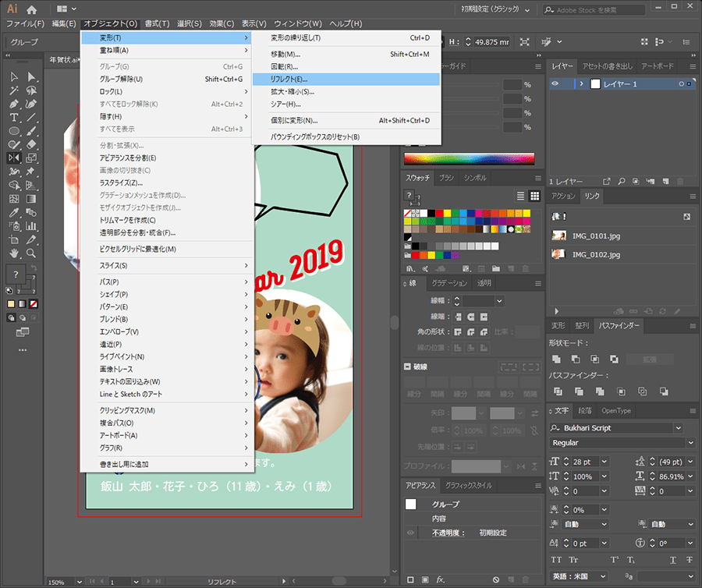Toggle the 破線 dashed line checkbox
The height and width of the screenshot is (588, 702).
[407, 367]
